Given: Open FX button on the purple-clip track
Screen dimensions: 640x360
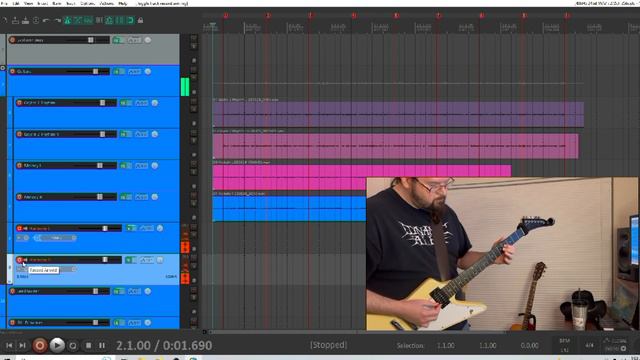Looking at the screenshot, I should (x=142, y=103).
